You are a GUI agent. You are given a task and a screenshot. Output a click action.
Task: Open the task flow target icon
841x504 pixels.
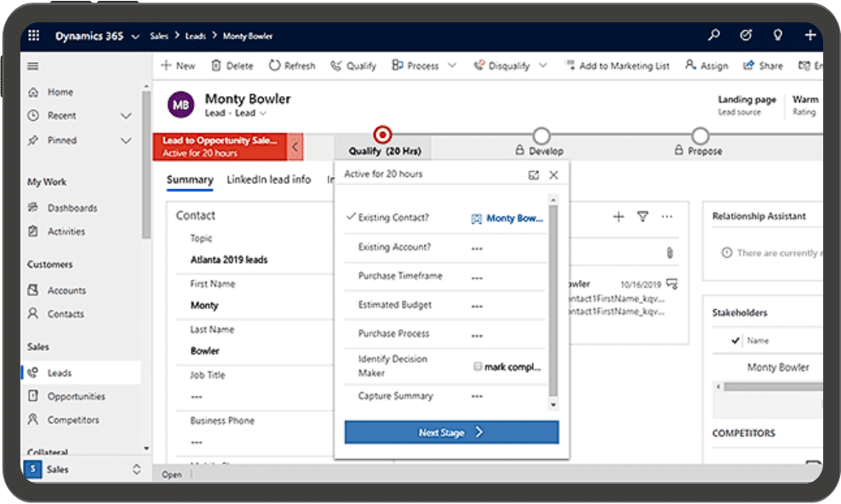click(x=746, y=36)
